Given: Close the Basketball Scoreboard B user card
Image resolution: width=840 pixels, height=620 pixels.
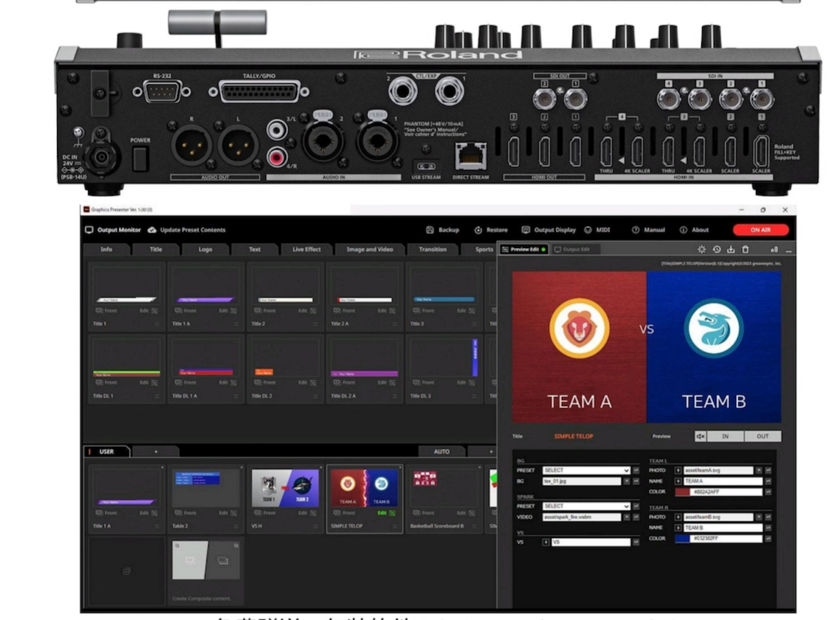Looking at the screenshot, I should pos(479,467).
